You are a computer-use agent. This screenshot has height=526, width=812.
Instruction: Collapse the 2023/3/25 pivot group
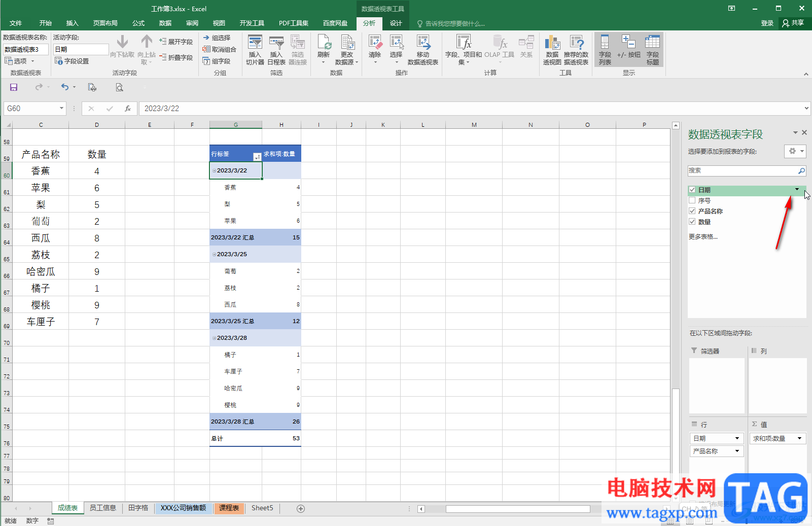click(214, 254)
